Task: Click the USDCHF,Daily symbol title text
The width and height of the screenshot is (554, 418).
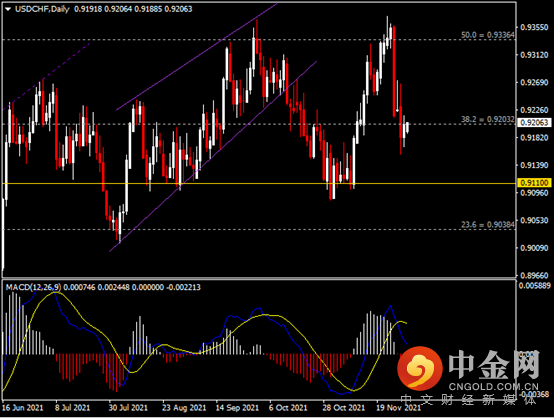Action: click(x=42, y=9)
